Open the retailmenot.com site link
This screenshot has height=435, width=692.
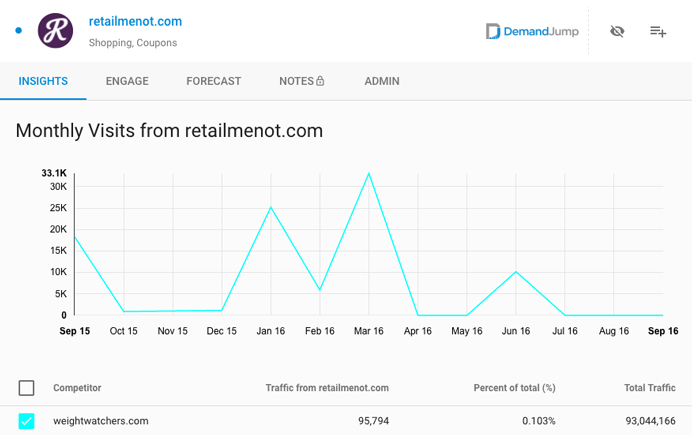pos(135,21)
